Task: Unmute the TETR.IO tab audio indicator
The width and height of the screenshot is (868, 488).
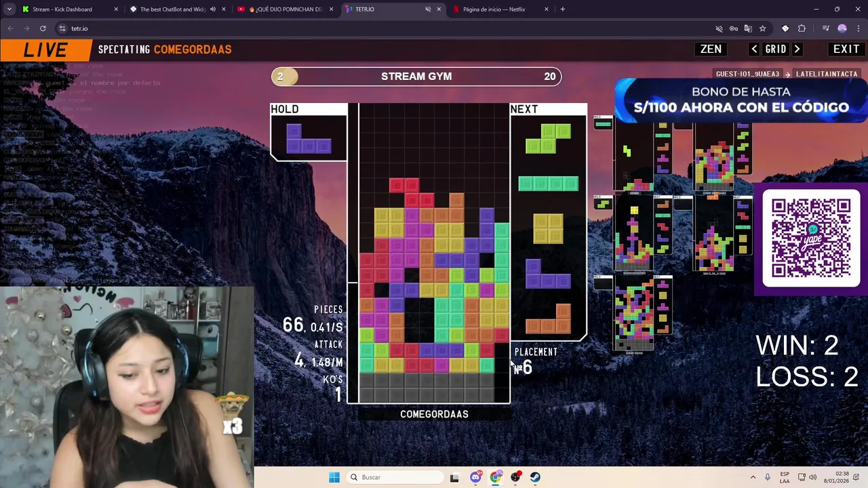Action: coord(428,9)
